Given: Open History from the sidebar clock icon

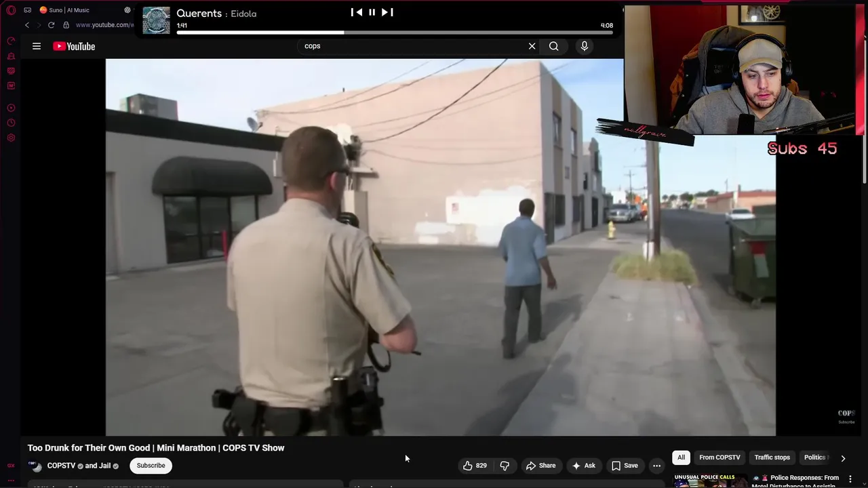Looking at the screenshot, I should [11, 123].
